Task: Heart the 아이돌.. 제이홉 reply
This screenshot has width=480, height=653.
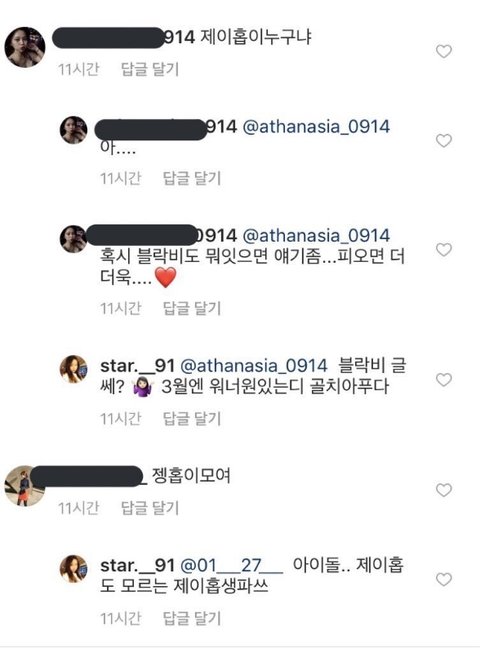Action: click(x=444, y=579)
